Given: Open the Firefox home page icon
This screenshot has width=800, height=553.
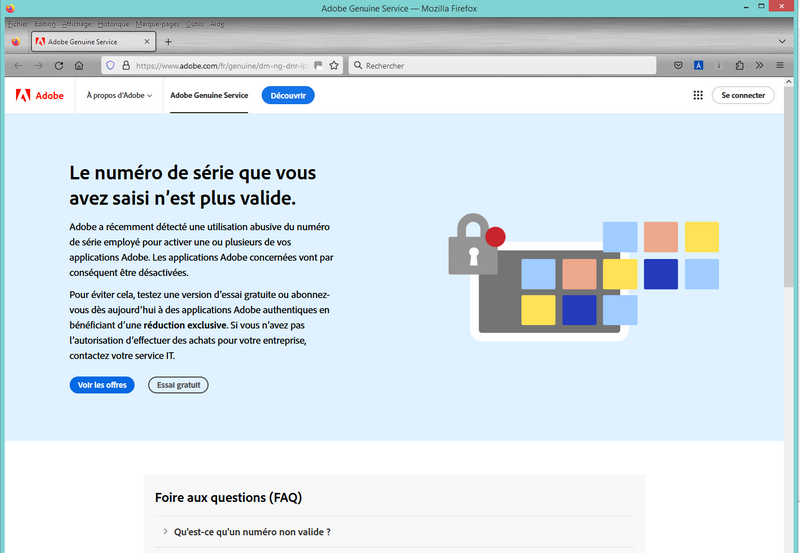Looking at the screenshot, I should click(x=79, y=65).
